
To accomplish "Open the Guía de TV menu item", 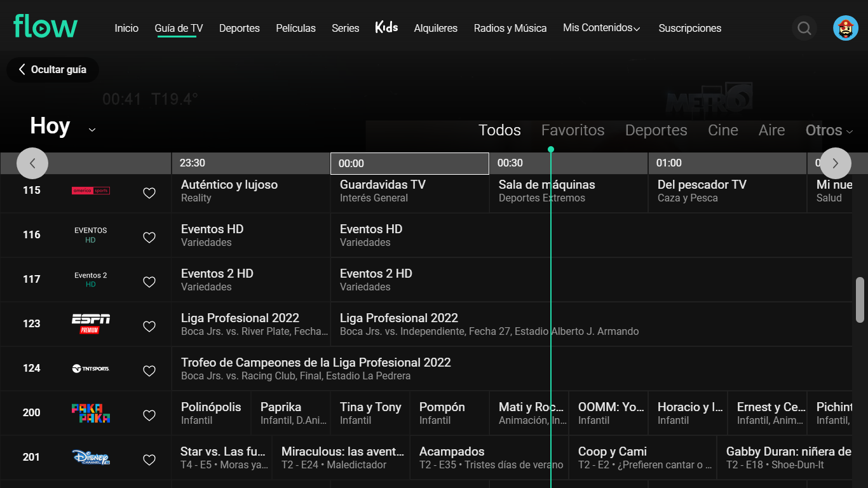I will (179, 28).
